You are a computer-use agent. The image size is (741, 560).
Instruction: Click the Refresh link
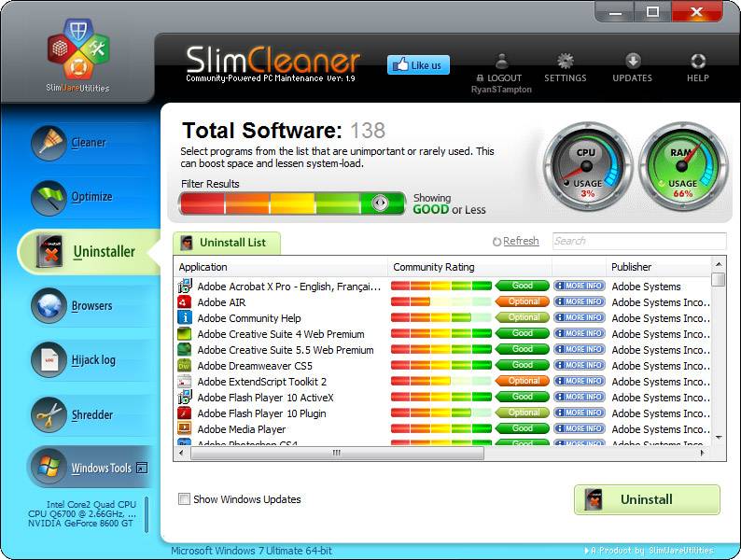(x=521, y=241)
